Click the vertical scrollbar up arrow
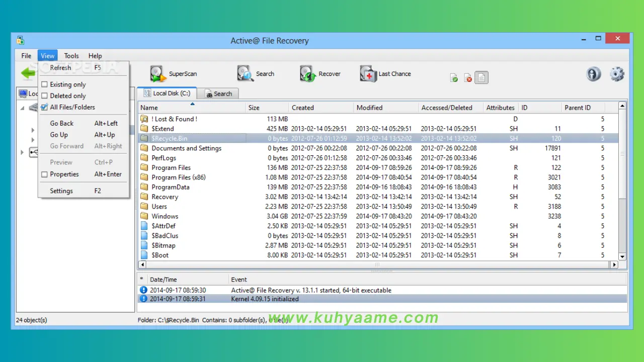The width and height of the screenshot is (644, 362). click(622, 106)
